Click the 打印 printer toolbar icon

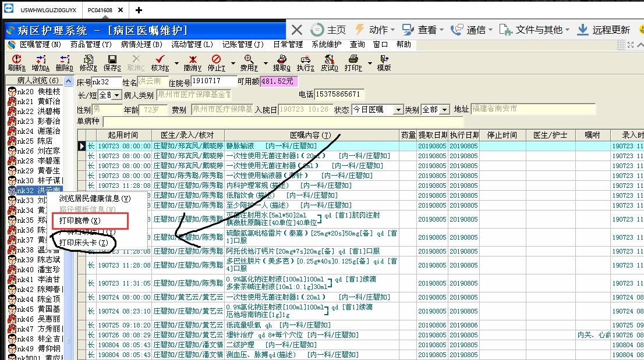tap(353, 63)
